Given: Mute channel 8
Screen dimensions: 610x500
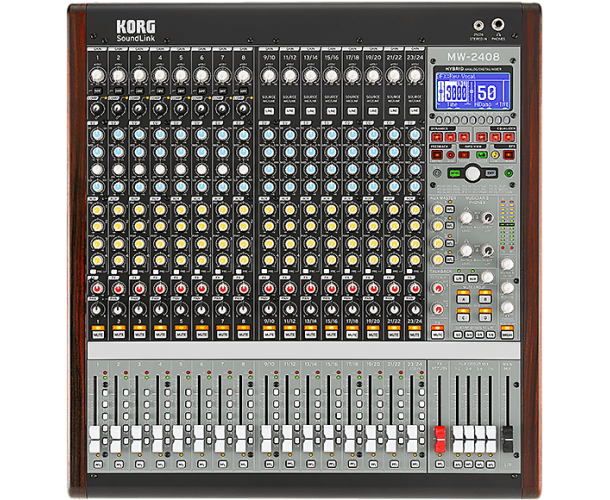Looking at the screenshot, I should [243, 335].
